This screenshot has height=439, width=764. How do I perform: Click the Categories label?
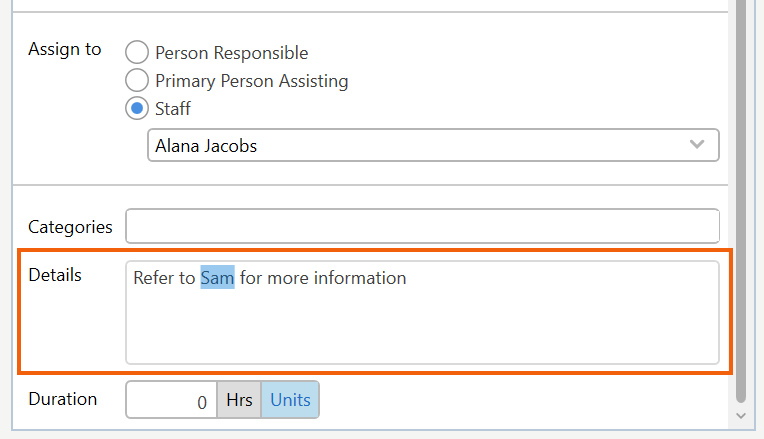click(70, 227)
